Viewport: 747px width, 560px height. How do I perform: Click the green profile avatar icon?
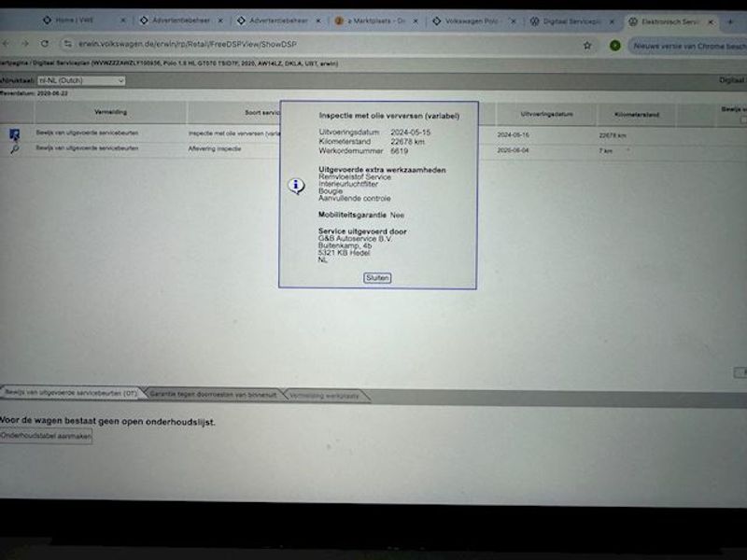615,44
